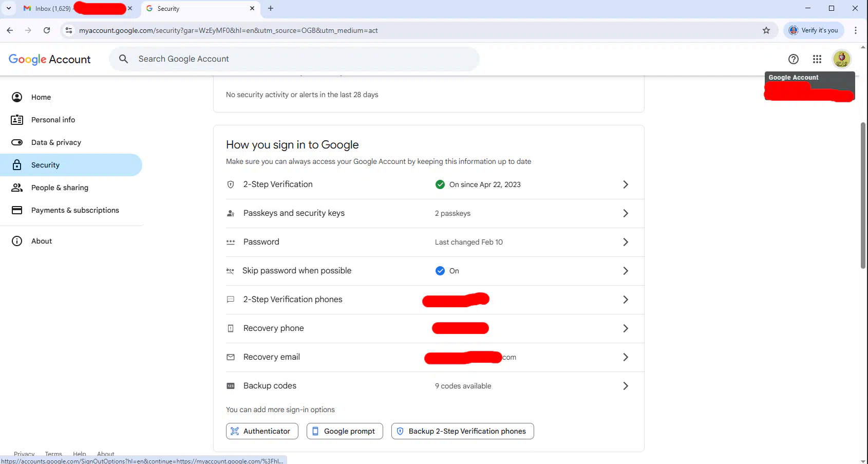Open Payments & subscriptions section
This screenshot has width=868, height=464.
click(71, 210)
